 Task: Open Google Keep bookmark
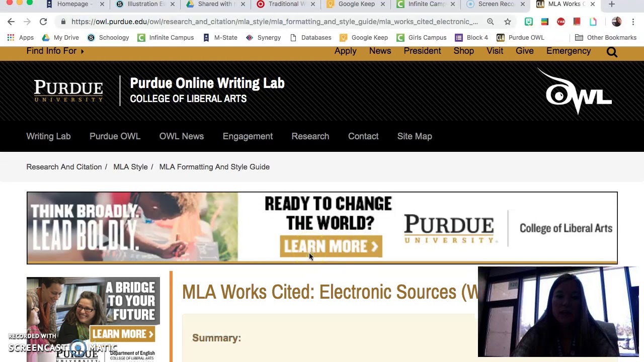[363, 38]
